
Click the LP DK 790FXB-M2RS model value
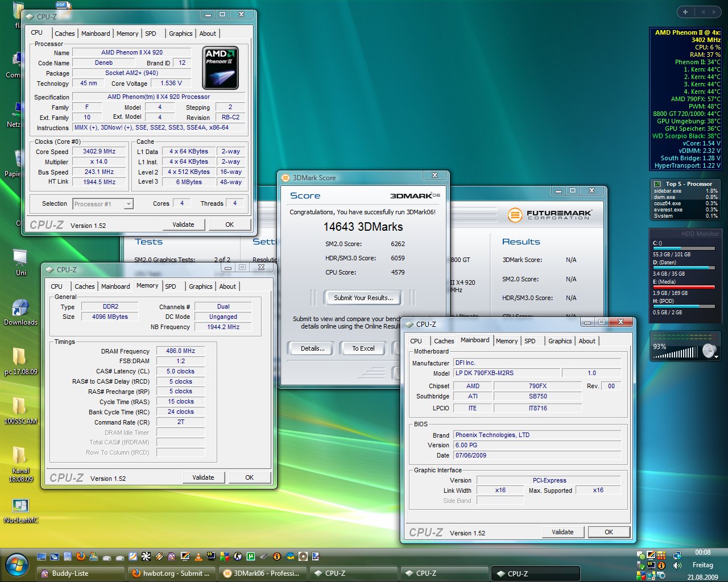pos(507,373)
